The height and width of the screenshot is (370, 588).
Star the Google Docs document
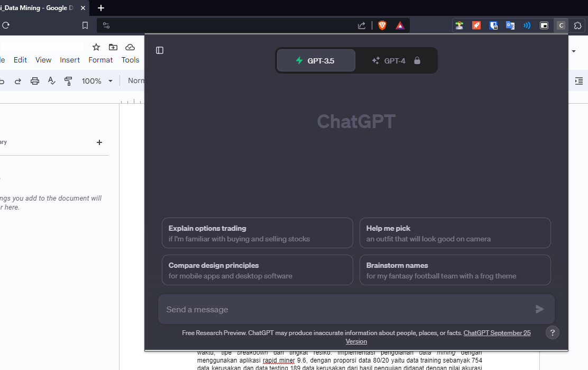[96, 47]
